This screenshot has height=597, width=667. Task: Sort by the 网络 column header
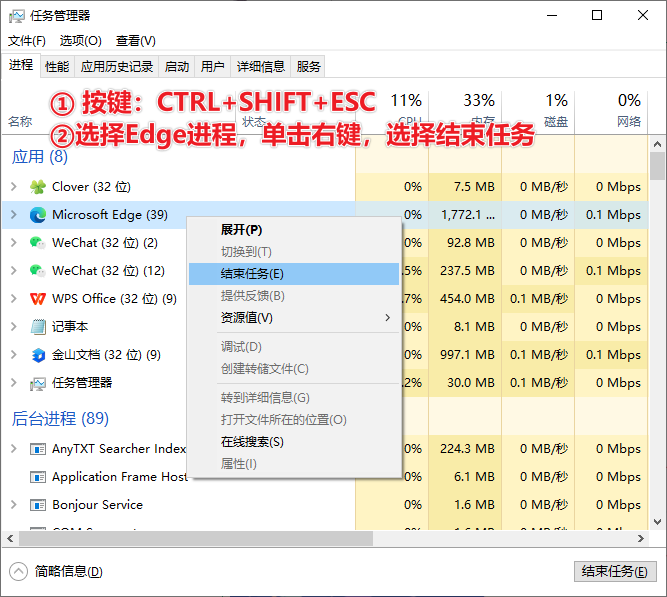[611, 112]
